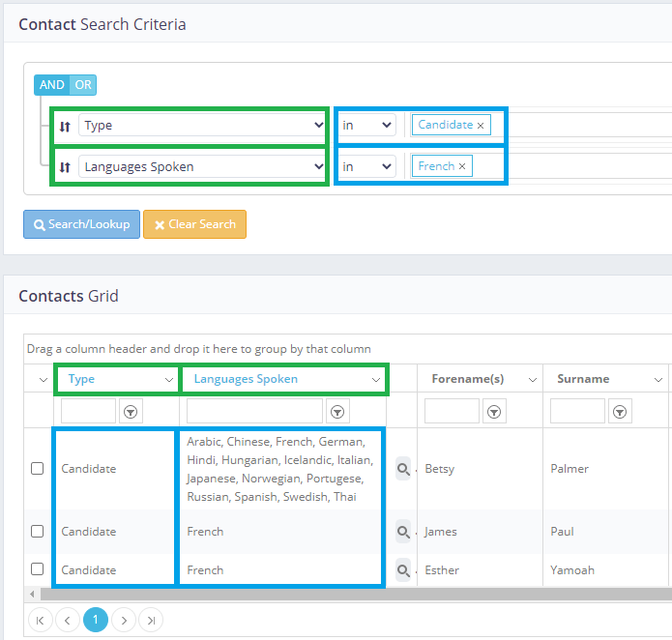Image resolution: width=672 pixels, height=640 pixels.
Task: Open the Type column menu chevron
Action: click(x=169, y=380)
